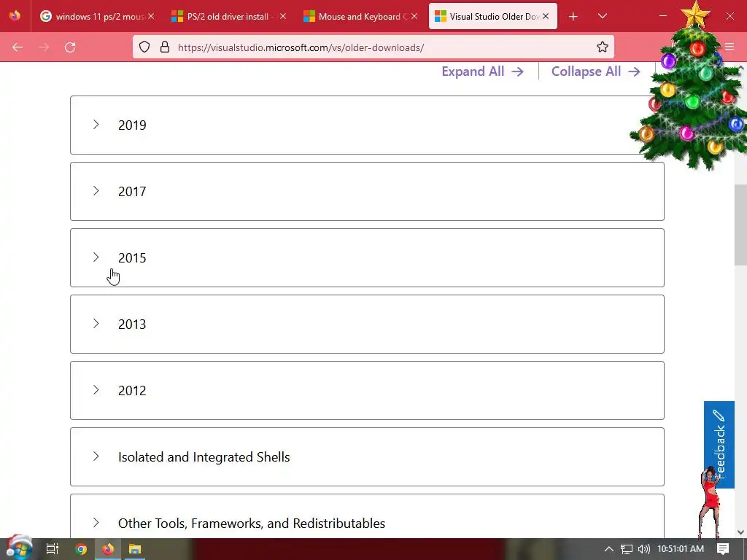Expand the 2019 section chevron
Viewport: 747px width, 560px height.
tap(96, 125)
